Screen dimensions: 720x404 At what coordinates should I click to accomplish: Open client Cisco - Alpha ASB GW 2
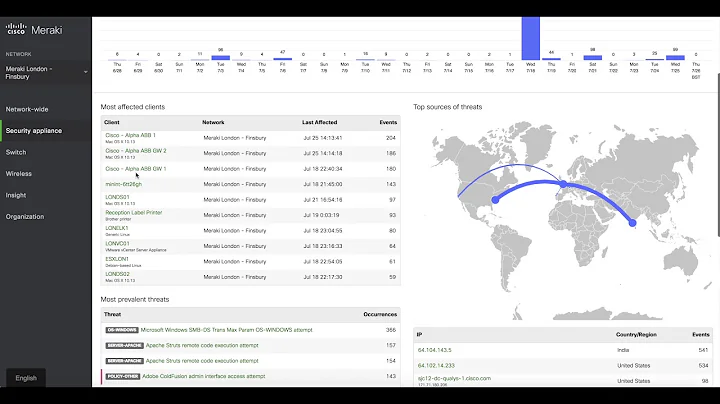136,151
